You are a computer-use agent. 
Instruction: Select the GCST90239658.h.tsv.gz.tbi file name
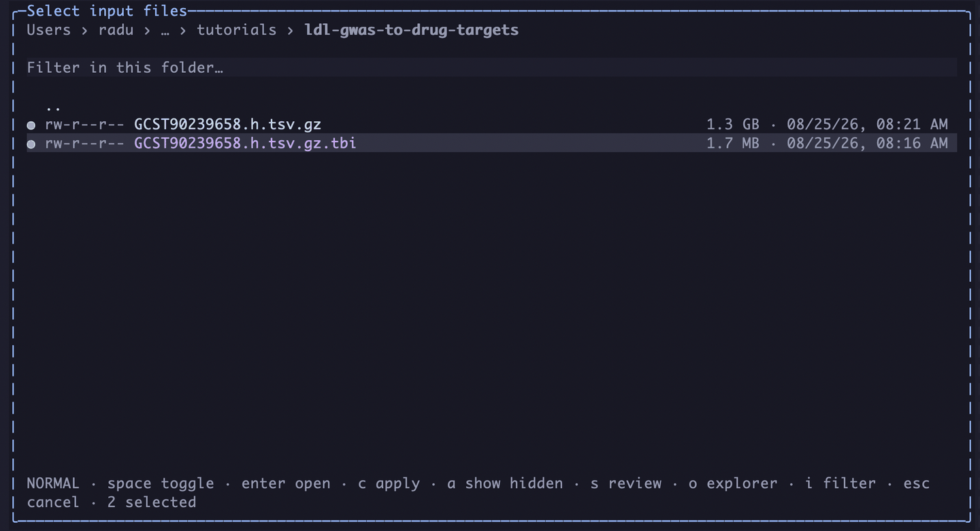245,144
